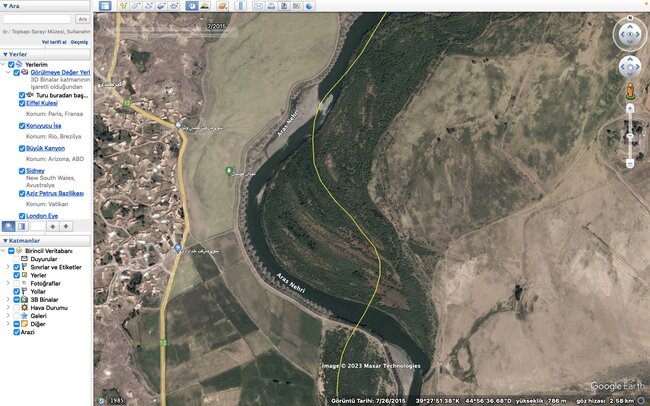
Task: Uncheck the Eiffel Kulesi checkbox
Action: click(22, 102)
